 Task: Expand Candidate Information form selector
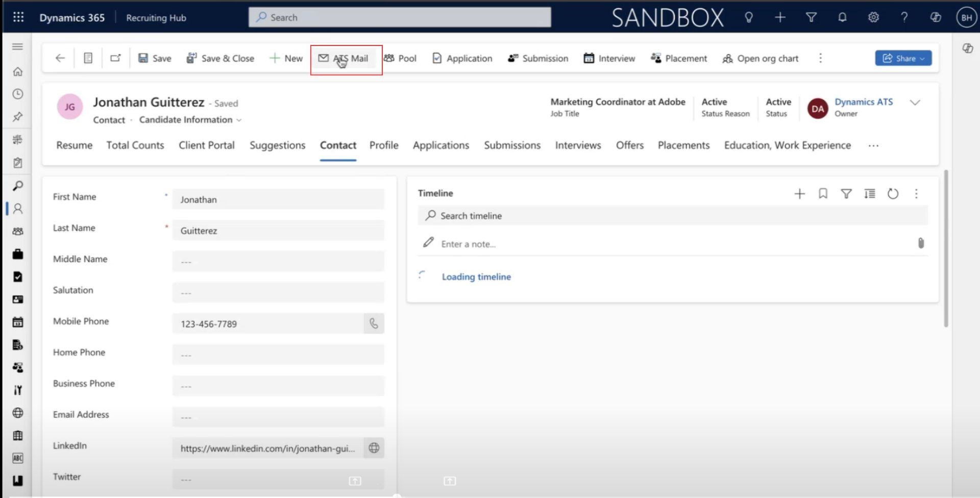pos(239,121)
